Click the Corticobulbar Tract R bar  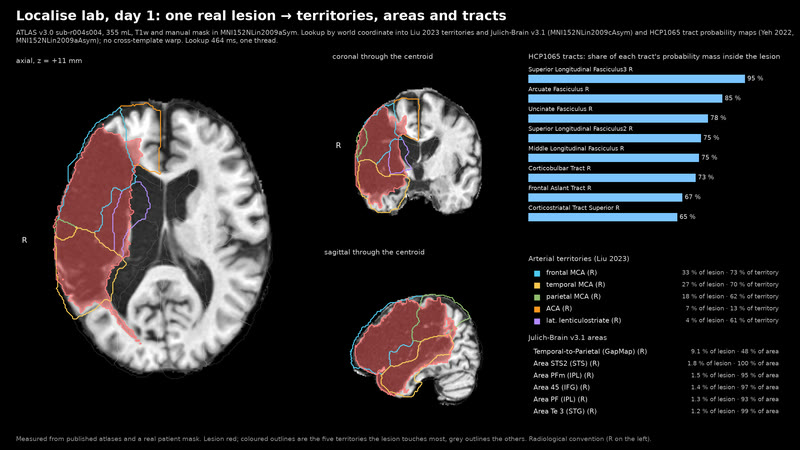[x=612, y=178]
